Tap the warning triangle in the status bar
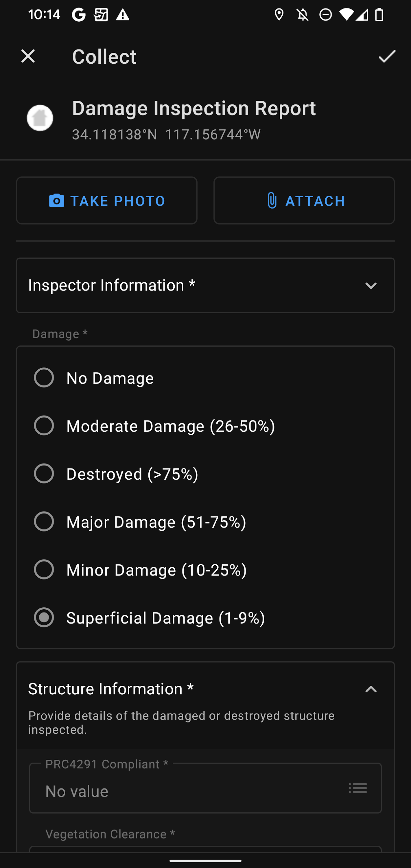This screenshot has width=411, height=868. 123,15
